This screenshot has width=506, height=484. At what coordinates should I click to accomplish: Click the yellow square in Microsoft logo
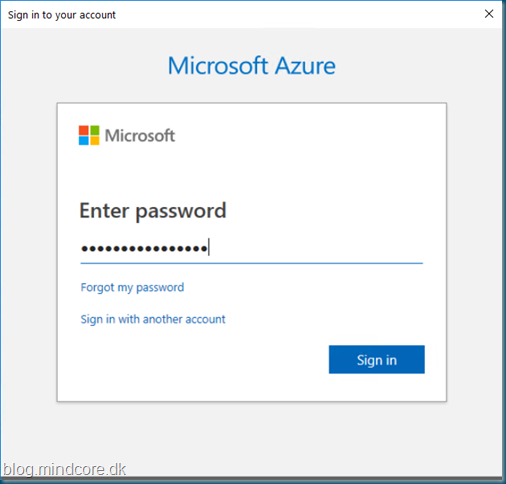(x=94, y=141)
